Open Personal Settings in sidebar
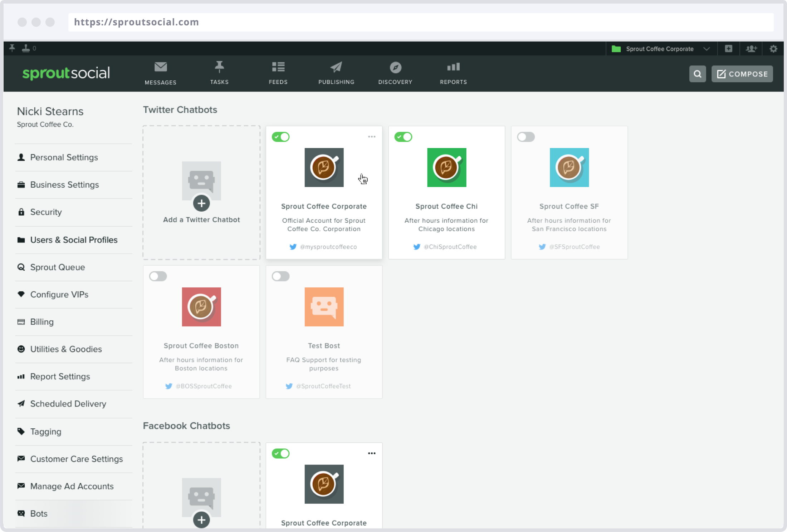This screenshot has height=532, width=787. [74, 157]
